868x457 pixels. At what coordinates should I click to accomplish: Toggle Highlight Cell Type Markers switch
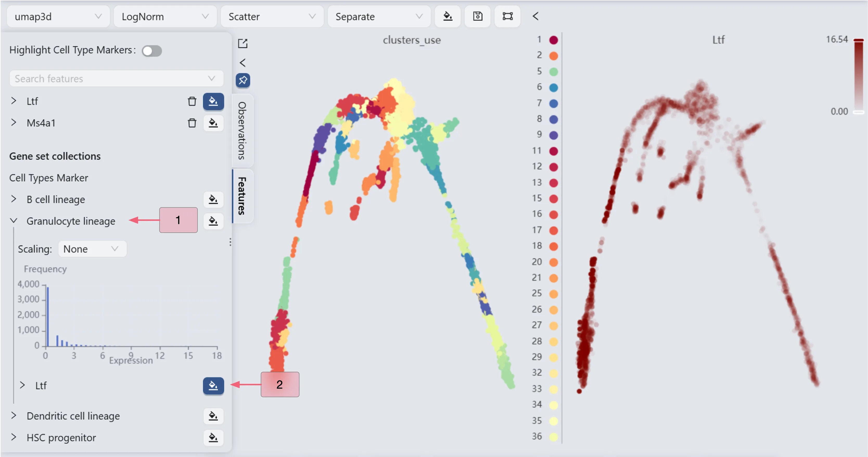point(152,51)
